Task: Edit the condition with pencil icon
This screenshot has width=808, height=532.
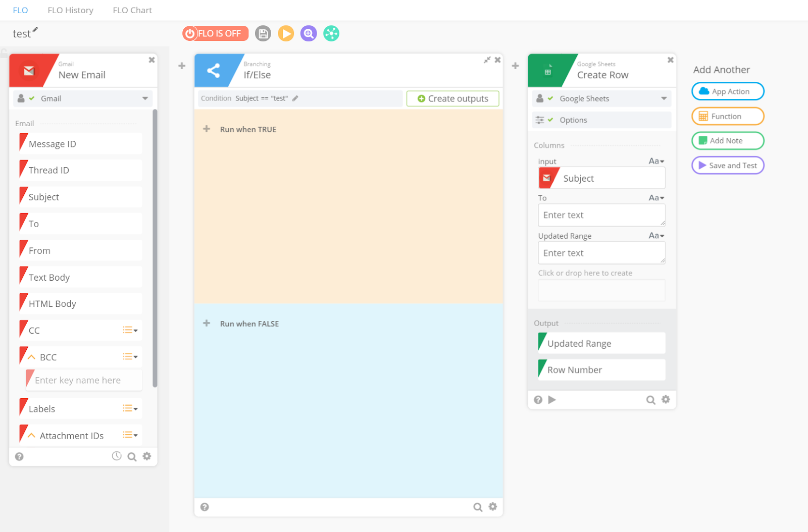Action: 295,98
